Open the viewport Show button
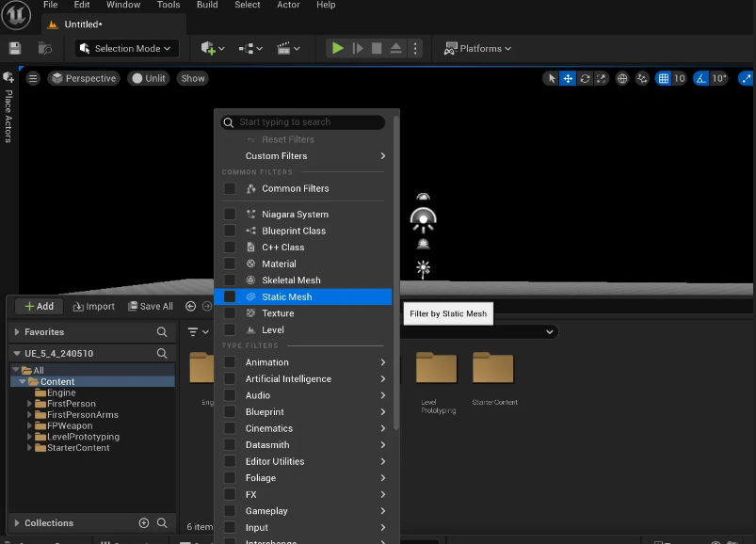756x544 pixels. (x=192, y=78)
